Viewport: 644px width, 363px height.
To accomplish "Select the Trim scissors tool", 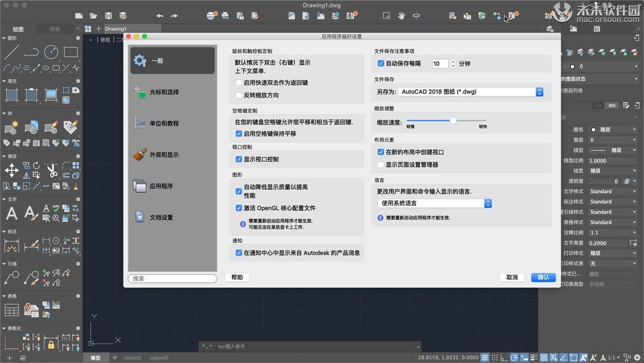I will click(x=51, y=170).
